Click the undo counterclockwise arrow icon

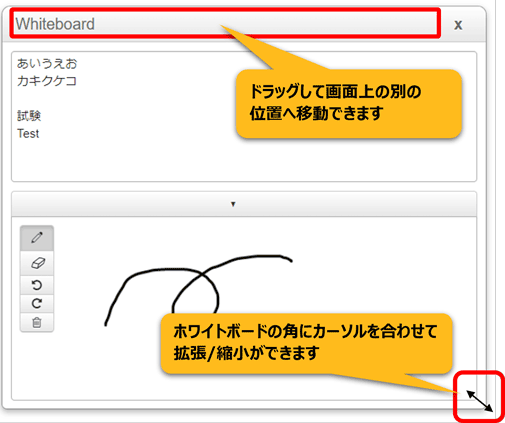37,285
